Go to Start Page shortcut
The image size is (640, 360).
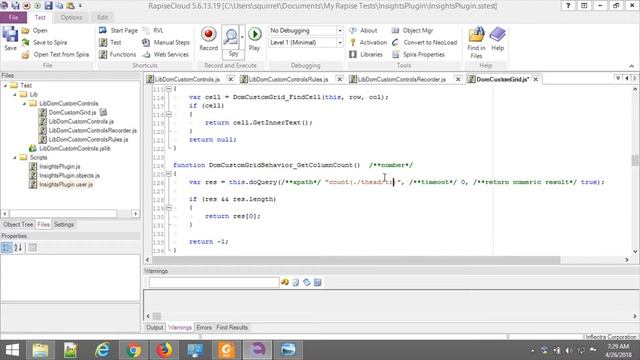pyautogui.click(x=118, y=31)
